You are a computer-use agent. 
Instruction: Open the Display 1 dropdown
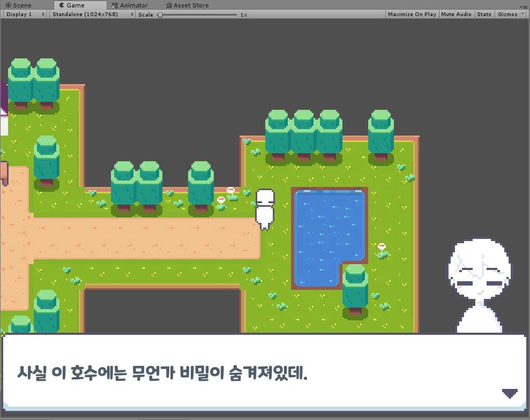pos(25,14)
